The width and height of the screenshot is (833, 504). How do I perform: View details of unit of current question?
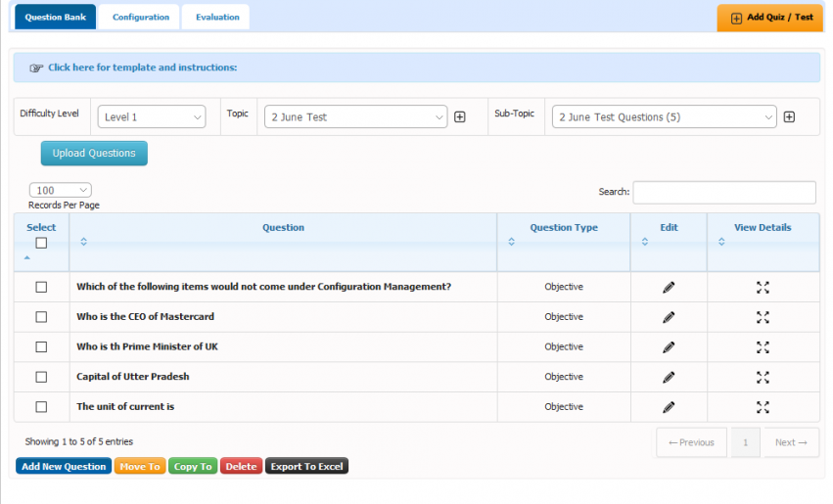[763, 407]
